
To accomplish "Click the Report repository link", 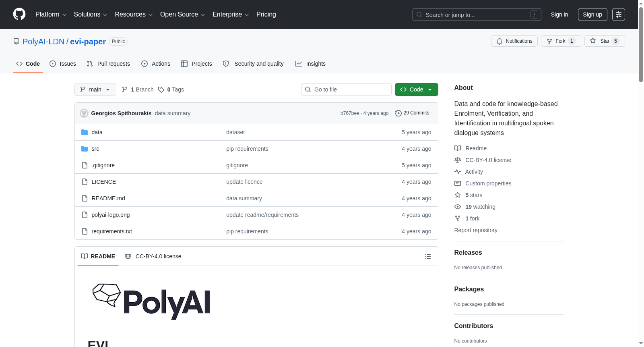I will [476, 230].
